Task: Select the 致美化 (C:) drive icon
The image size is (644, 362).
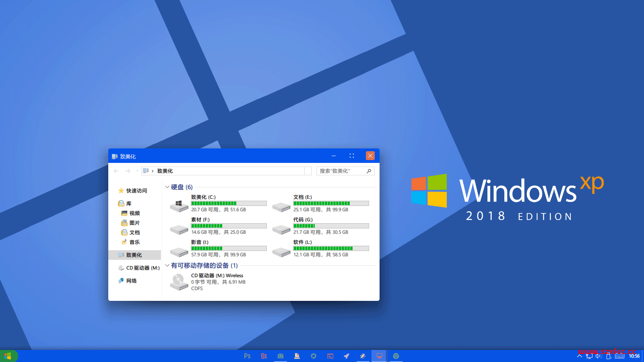Action: coord(179,206)
